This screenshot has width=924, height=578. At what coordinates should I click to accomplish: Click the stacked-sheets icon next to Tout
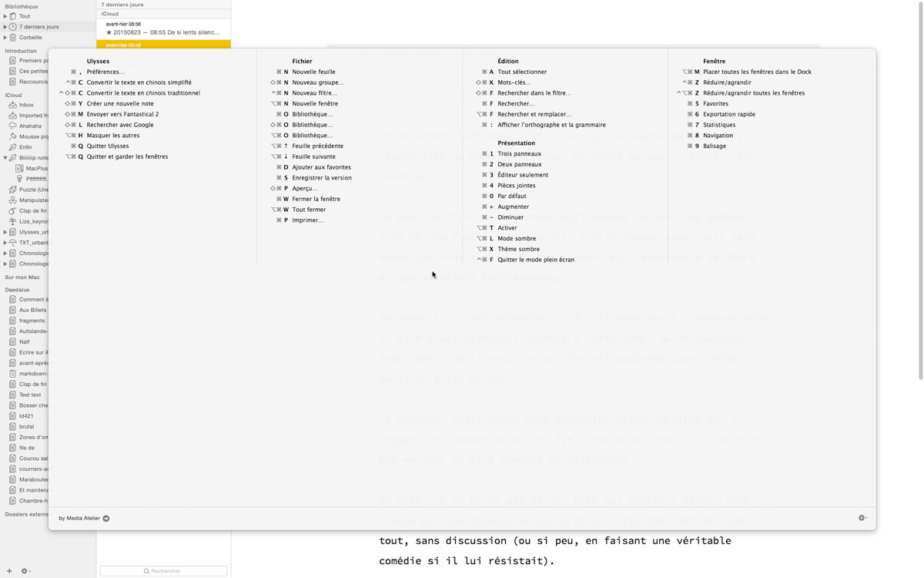13,16
